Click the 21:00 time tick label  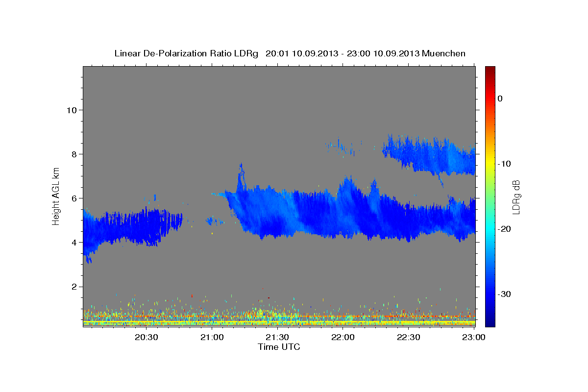tap(212, 338)
